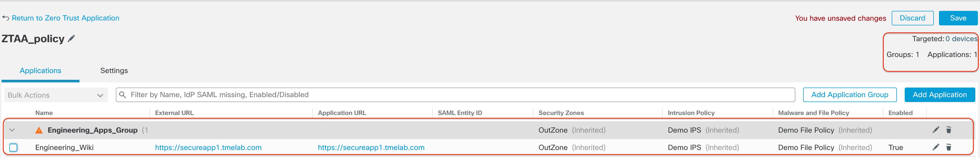
Task: Edit the Engineering_Wiki application
Action: [x=936, y=147]
